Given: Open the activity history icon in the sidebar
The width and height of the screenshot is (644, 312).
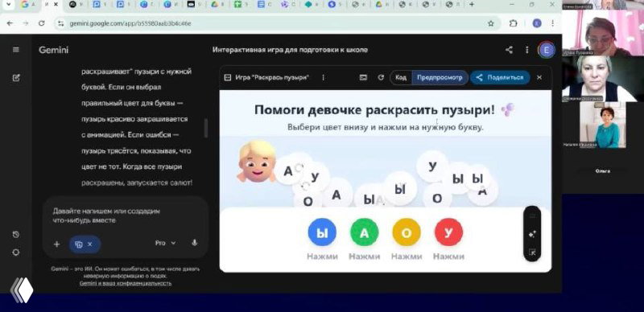Looking at the screenshot, I should click(16, 235).
